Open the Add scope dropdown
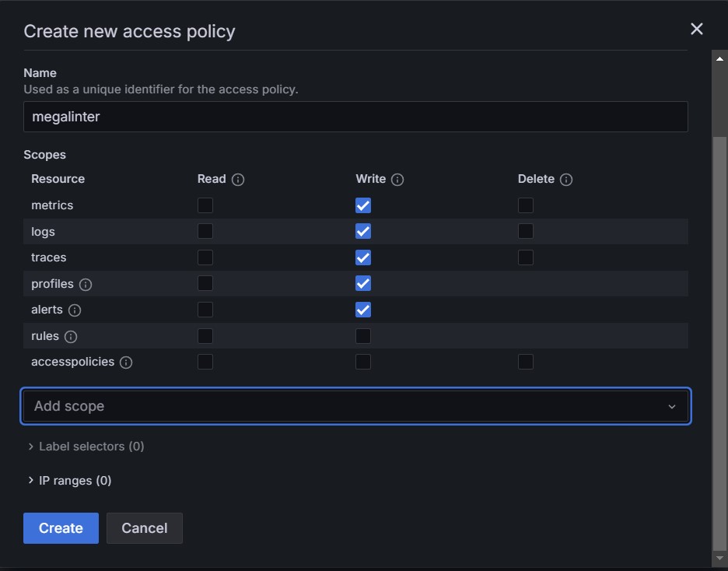 [x=355, y=406]
